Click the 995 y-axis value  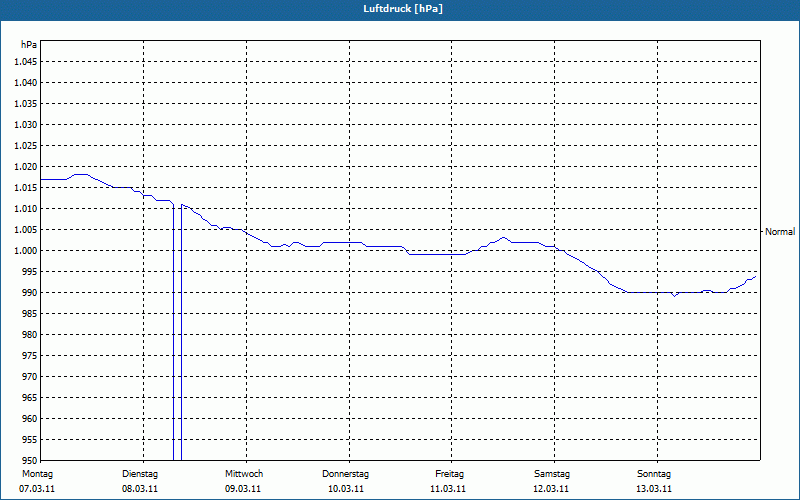pos(30,272)
